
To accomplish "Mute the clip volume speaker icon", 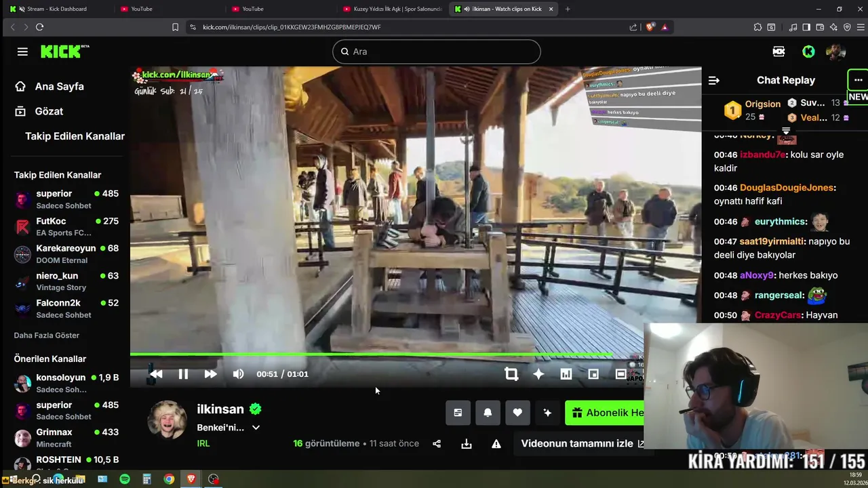I will pyautogui.click(x=238, y=374).
